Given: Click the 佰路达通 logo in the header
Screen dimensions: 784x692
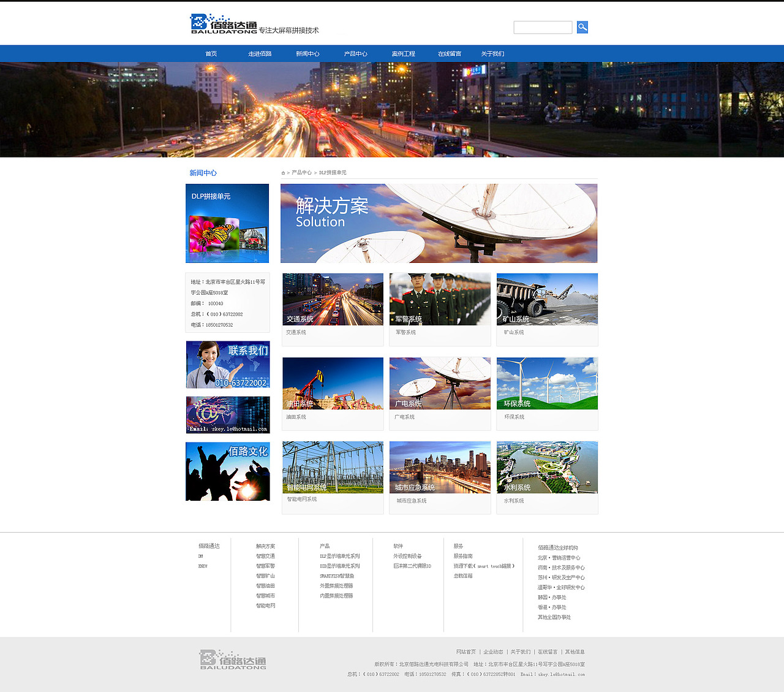Looking at the screenshot, I should point(224,24).
